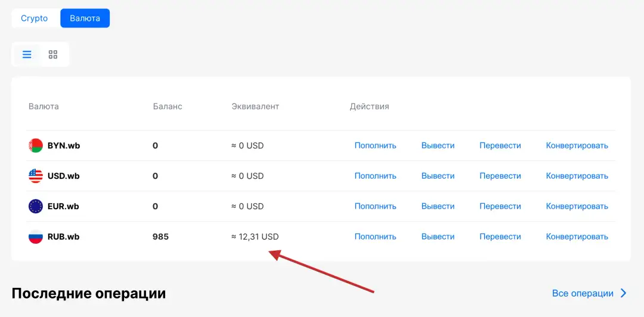Viewport: 644px width, 317px height.
Task: Convert RUB.wb using Конвертировать
Action: [577, 237]
